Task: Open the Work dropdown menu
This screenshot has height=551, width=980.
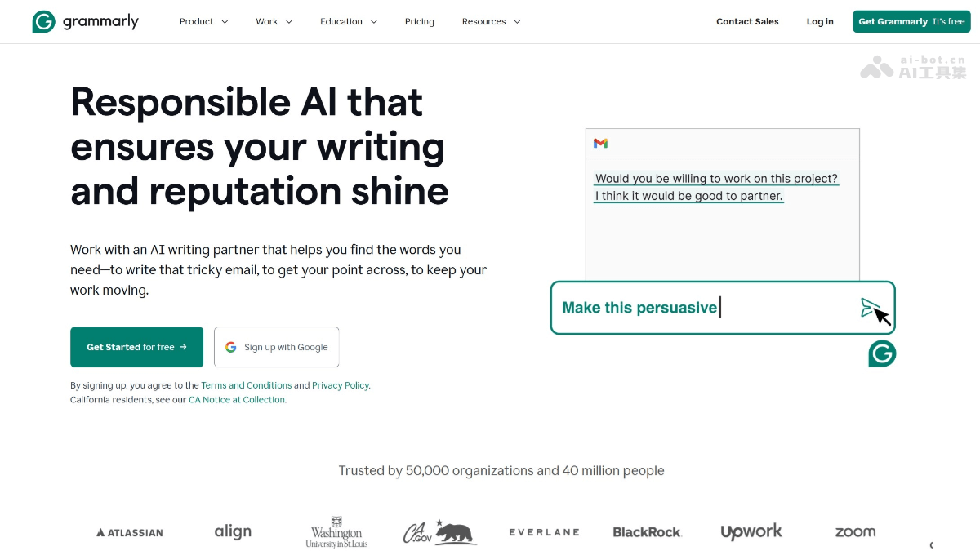Action: point(274,22)
